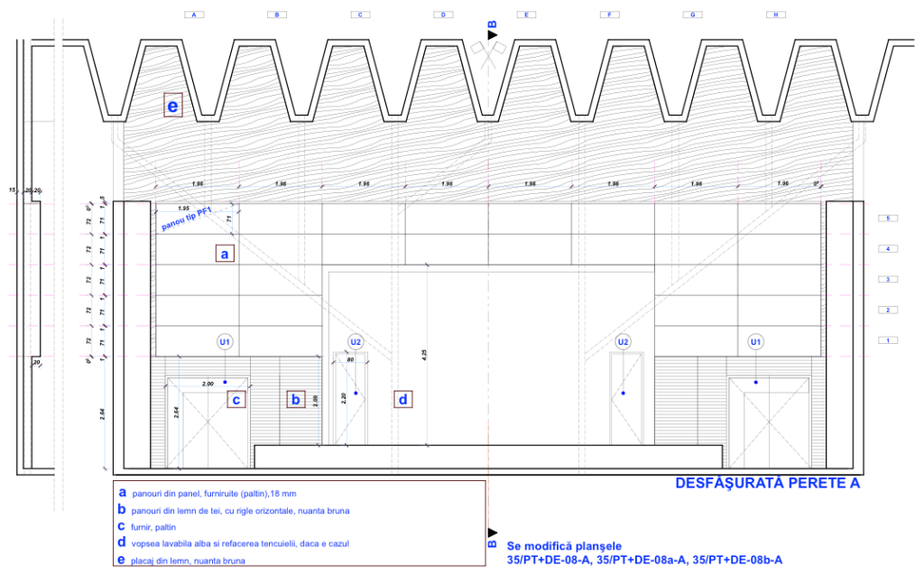Image resolution: width=924 pixels, height=575 pixels.
Task: Click the 'DESFĂȘURATĂ PERETE A' title
Action: [x=767, y=484]
